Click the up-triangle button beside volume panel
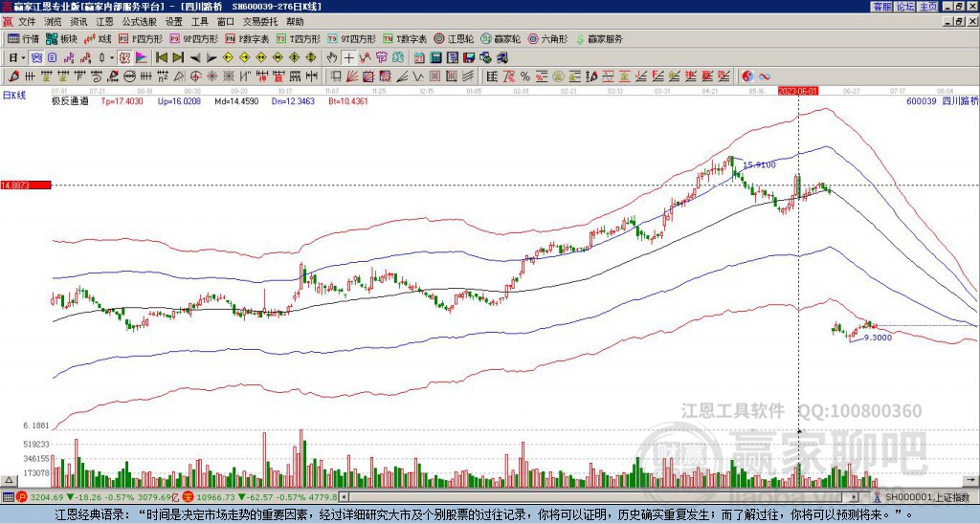 tap(9, 480)
